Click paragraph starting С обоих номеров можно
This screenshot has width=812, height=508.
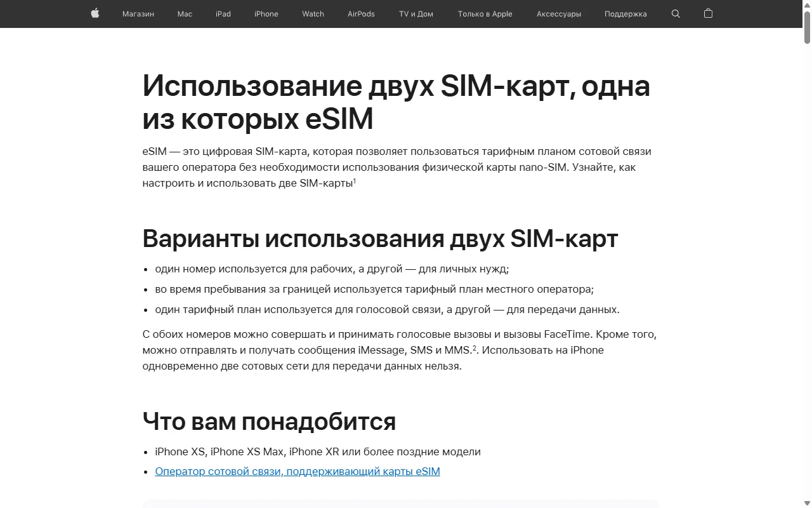[x=400, y=350]
